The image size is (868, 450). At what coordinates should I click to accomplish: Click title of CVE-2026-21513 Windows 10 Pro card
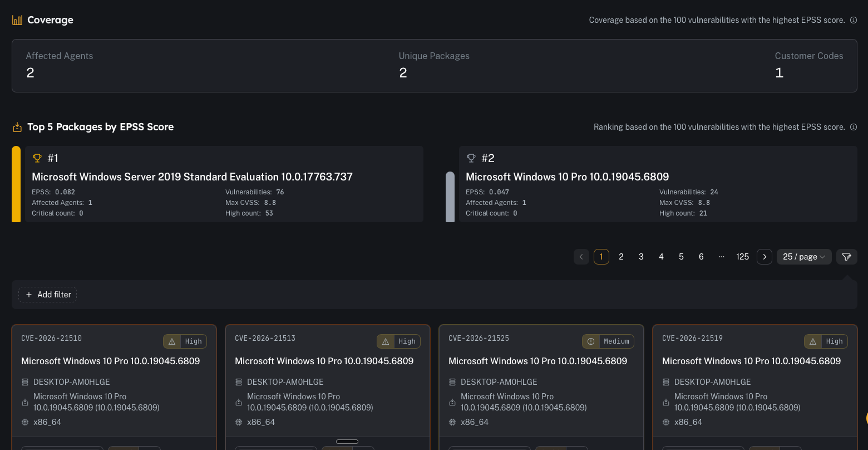coord(324,361)
